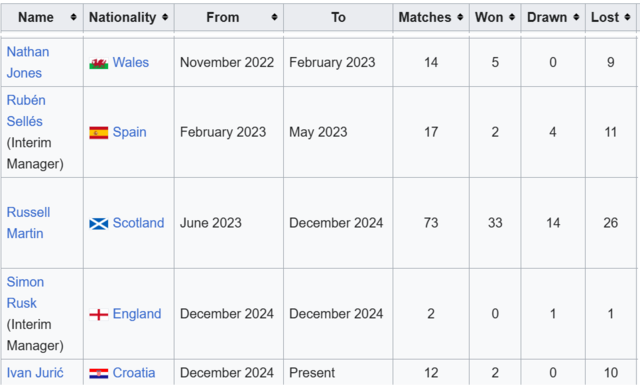Sort table by the Name column arrows
Screen dimensions: 640x390
click(73, 17)
